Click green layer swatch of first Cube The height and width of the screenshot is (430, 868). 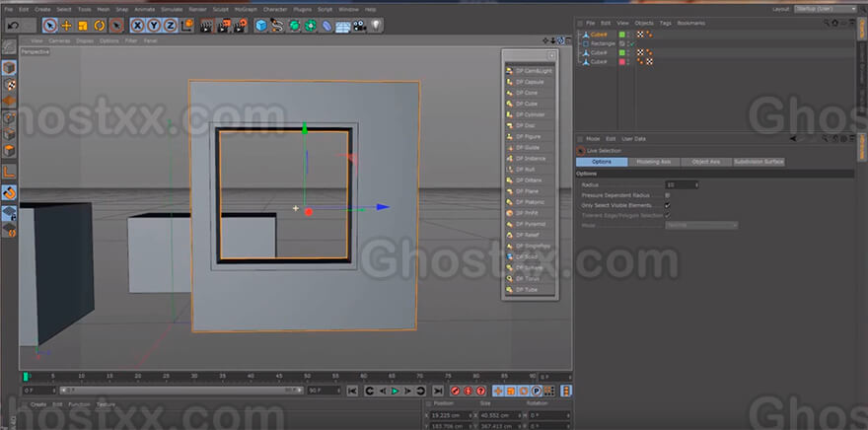click(621, 35)
